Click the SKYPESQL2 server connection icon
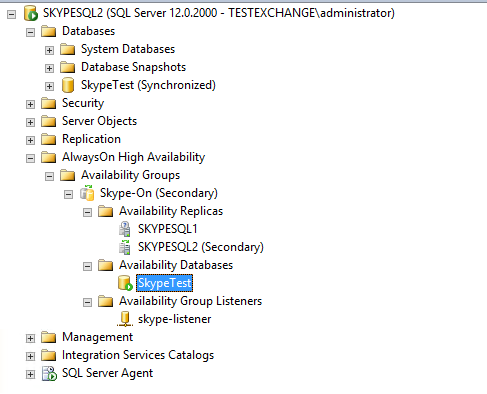This screenshot has width=487, height=394. coord(31,13)
